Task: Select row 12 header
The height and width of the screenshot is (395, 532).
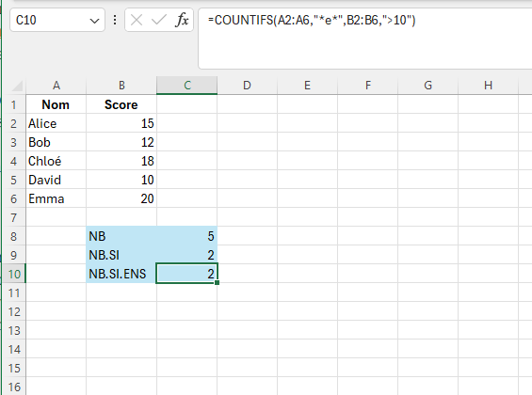Action: pos(13,311)
